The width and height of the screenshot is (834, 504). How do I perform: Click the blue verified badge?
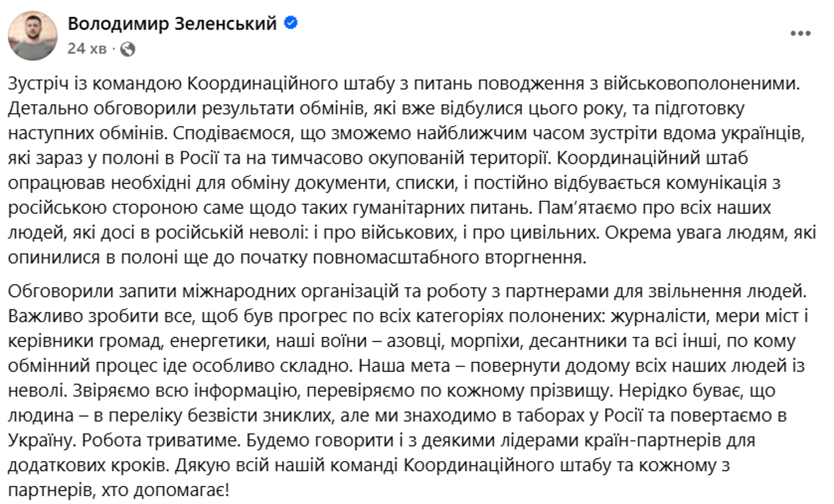pyautogui.click(x=291, y=23)
